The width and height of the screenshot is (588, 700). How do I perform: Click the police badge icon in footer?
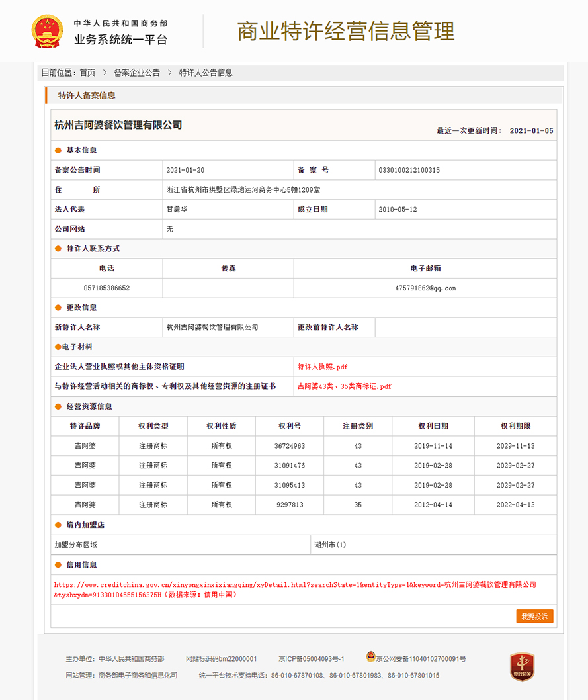click(371, 656)
